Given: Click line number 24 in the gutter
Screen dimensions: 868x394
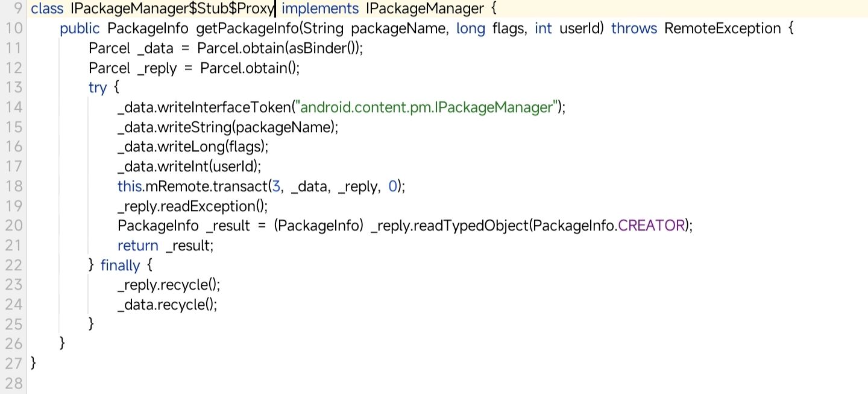Looking at the screenshot, I should coord(14,304).
